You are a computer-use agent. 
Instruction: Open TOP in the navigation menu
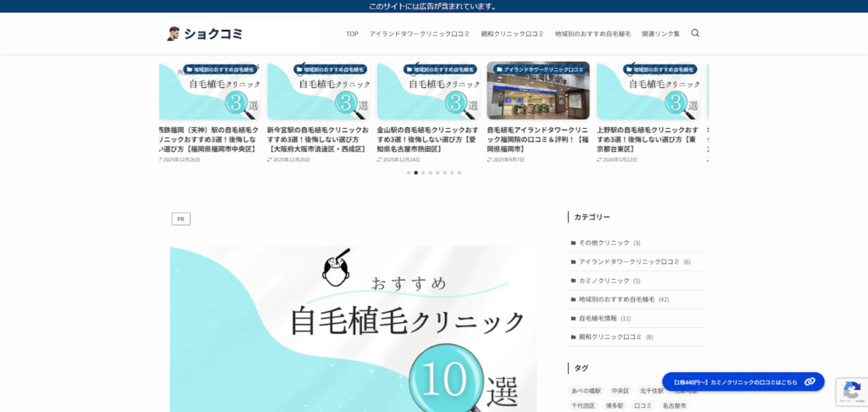(x=352, y=34)
